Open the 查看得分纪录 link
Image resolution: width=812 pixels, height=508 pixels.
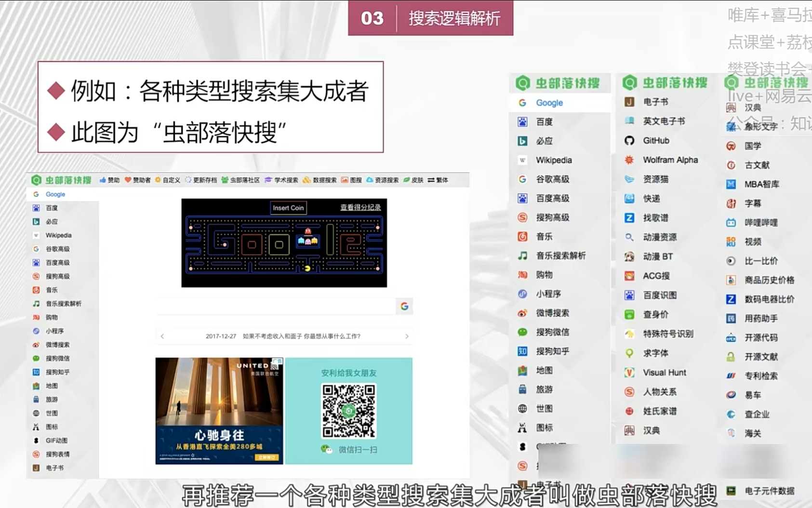pos(360,207)
